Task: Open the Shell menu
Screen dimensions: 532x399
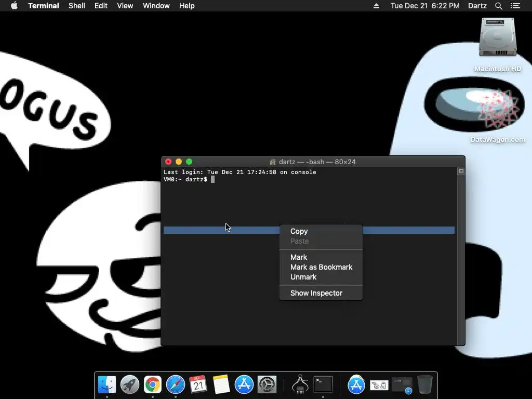Action: [77, 6]
